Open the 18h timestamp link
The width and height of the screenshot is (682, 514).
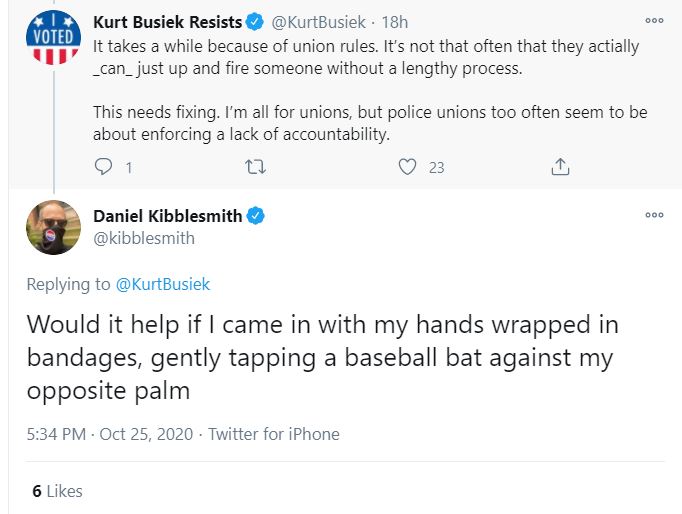(395, 22)
